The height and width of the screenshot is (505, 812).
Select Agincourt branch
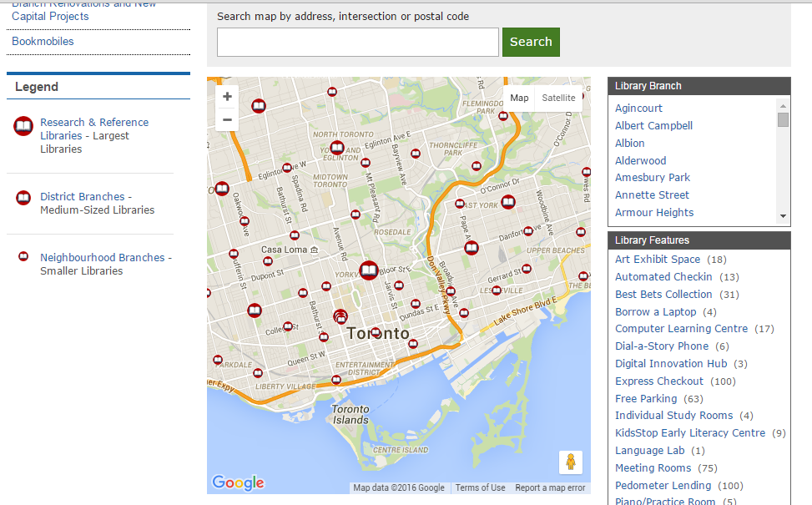coord(638,109)
